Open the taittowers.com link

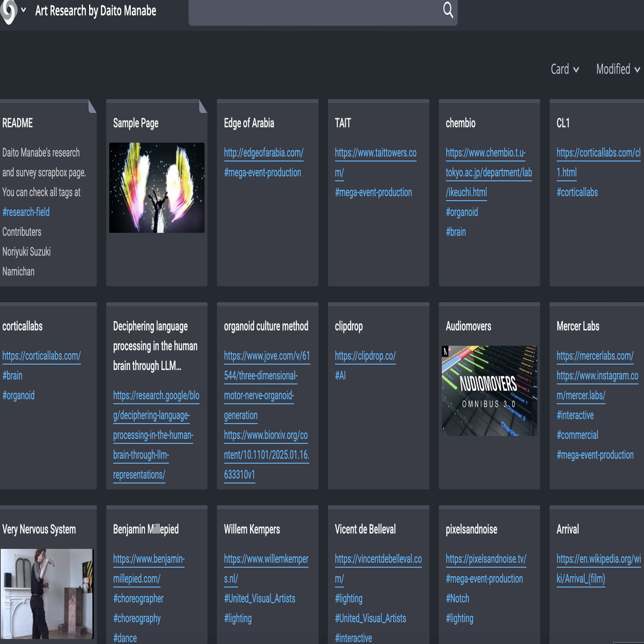click(x=376, y=162)
